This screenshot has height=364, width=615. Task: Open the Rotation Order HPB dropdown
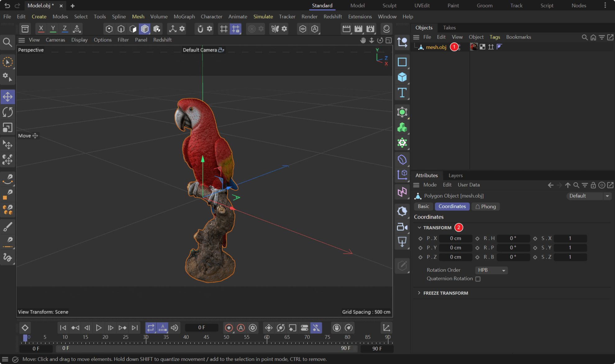(x=491, y=270)
